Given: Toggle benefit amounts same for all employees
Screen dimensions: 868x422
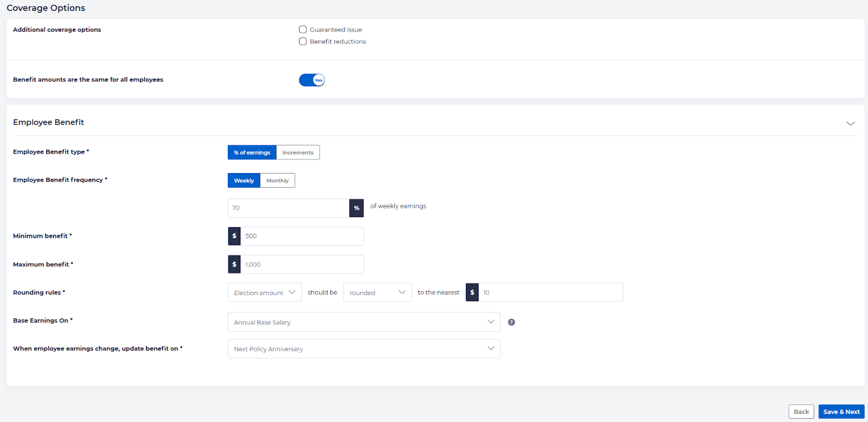Looking at the screenshot, I should 311,80.
